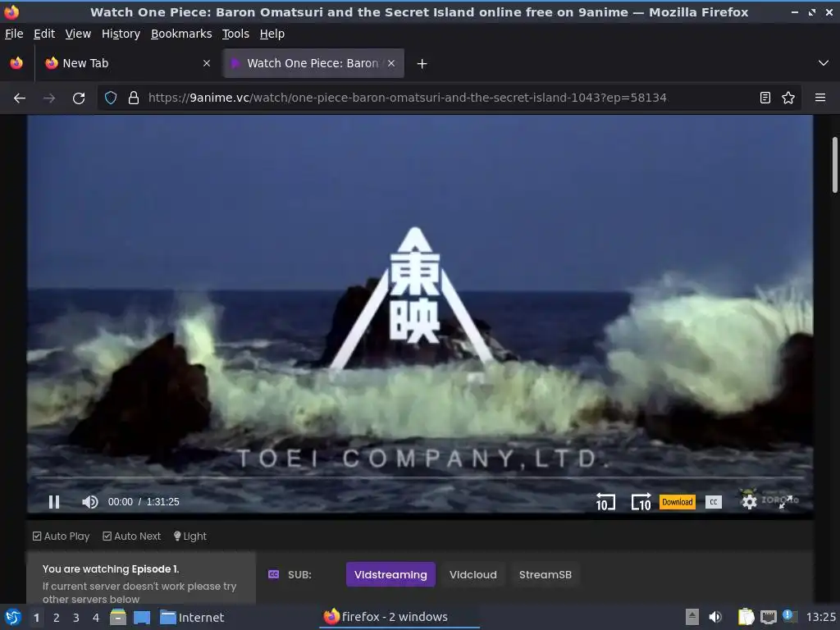Click the 13:25 taskbar clock
This screenshot has width=840, height=630.
coord(820,617)
